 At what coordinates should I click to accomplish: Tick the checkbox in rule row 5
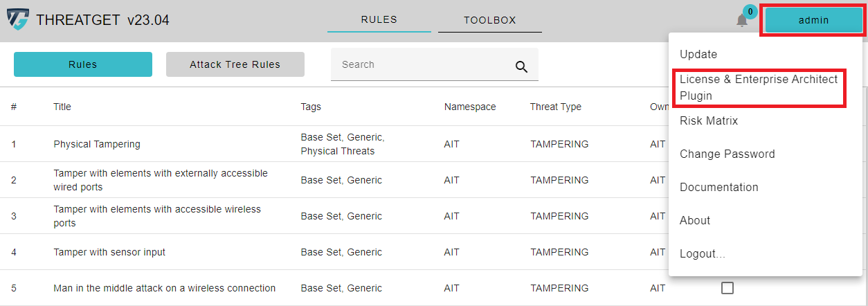tap(727, 288)
